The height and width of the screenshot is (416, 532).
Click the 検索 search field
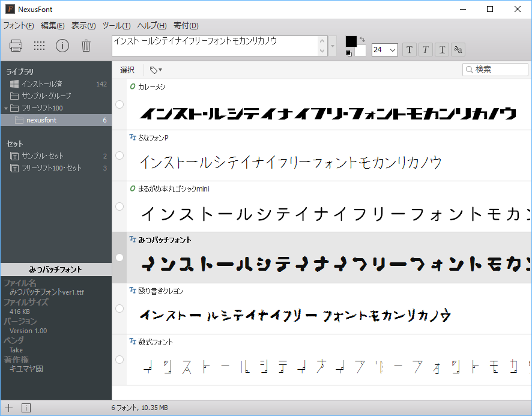click(x=500, y=70)
